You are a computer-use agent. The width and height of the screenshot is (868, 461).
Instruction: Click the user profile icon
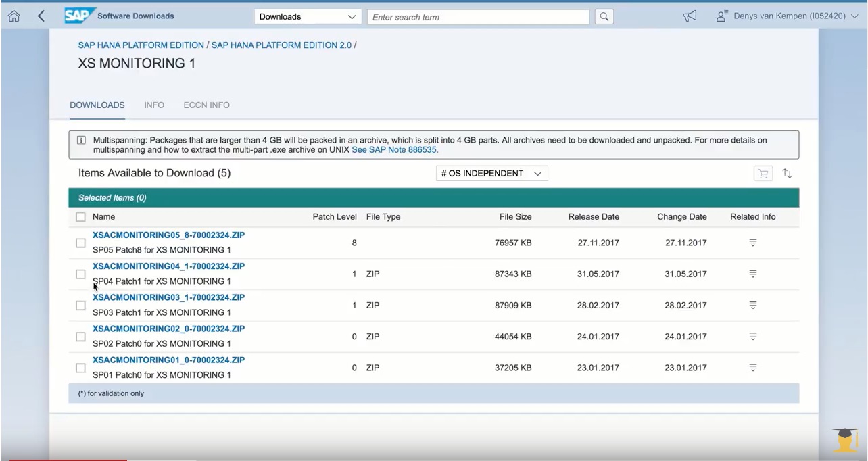[x=721, y=16]
